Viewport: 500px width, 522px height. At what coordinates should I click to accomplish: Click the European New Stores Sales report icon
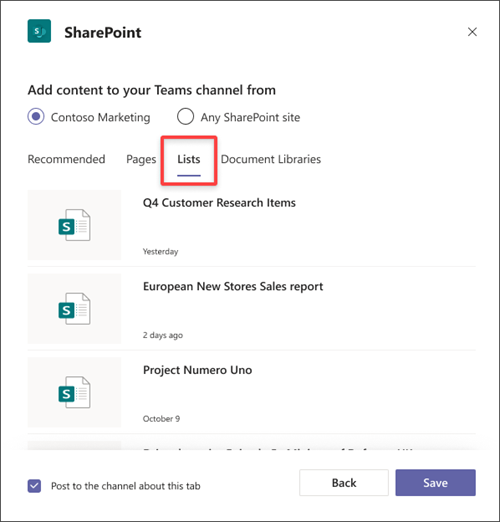click(74, 309)
